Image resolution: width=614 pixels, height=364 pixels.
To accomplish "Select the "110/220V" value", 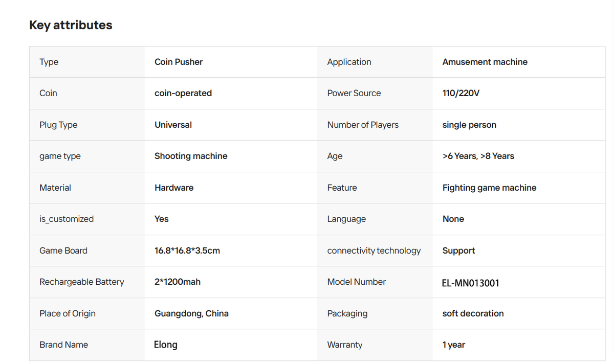I will [461, 93].
